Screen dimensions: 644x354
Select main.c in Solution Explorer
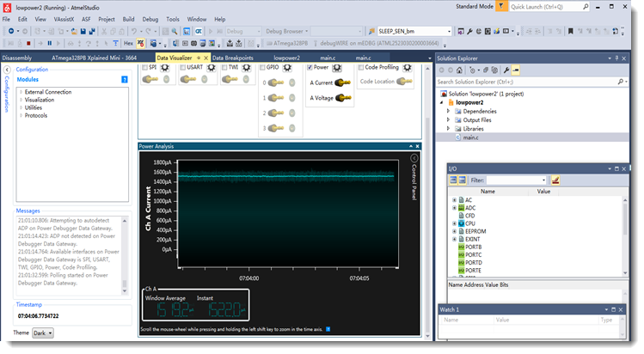(x=470, y=137)
